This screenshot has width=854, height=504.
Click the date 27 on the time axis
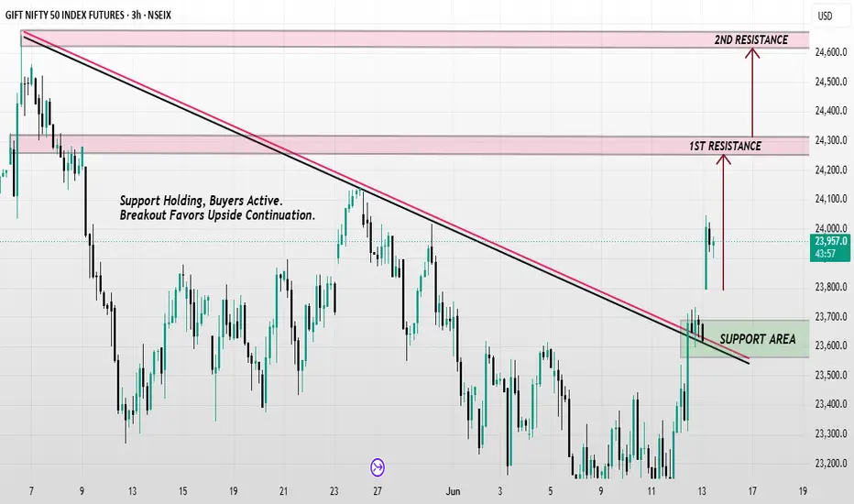[378, 491]
